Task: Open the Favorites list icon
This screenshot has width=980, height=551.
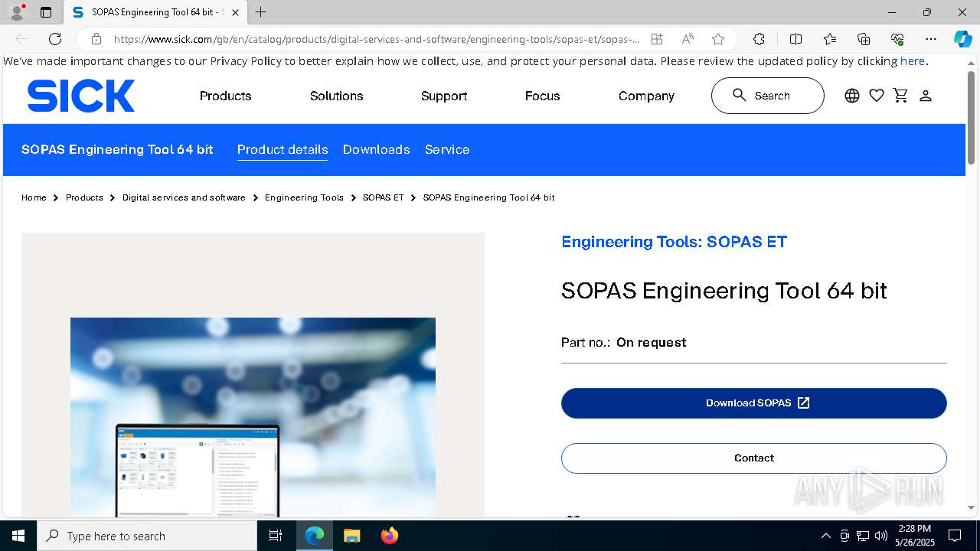Action: pyautogui.click(x=830, y=39)
